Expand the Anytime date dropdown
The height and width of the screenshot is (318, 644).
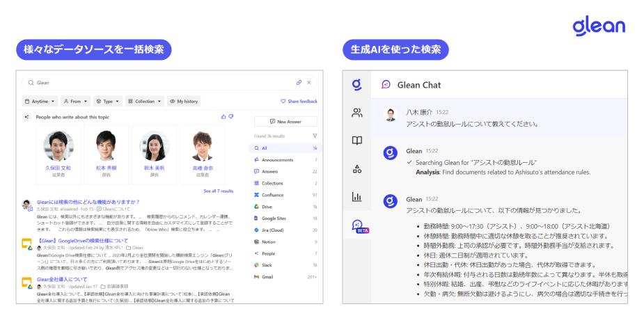(40, 101)
